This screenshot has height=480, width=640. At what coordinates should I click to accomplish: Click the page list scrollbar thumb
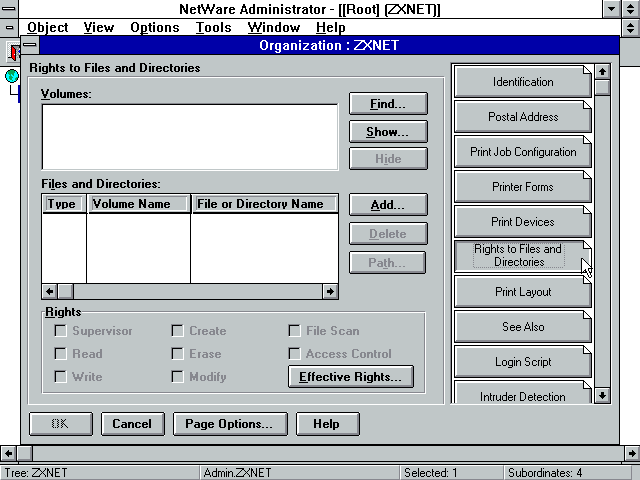602,88
